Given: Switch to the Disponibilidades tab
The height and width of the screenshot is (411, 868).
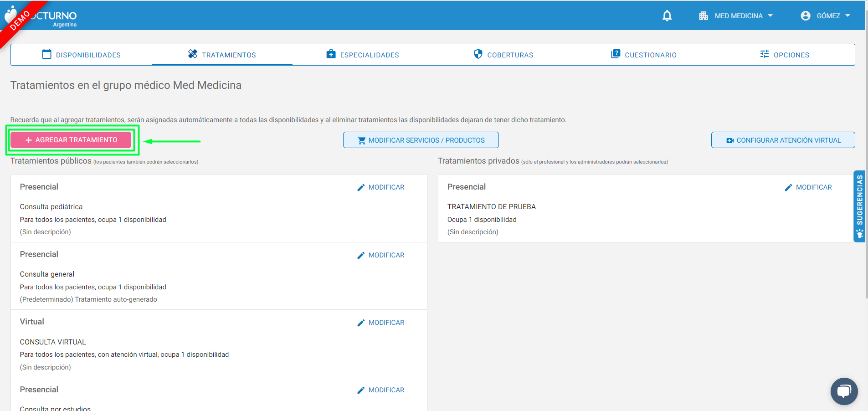Looking at the screenshot, I should coord(81,55).
